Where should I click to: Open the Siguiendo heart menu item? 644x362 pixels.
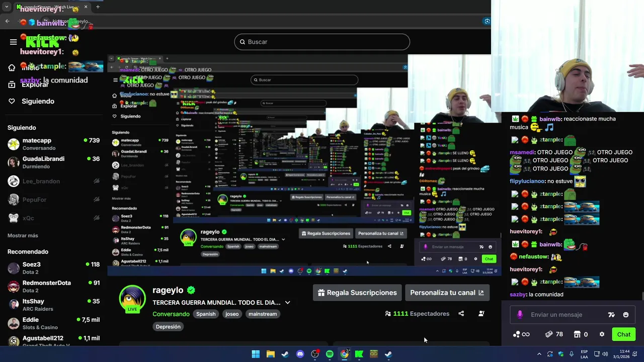pyautogui.click(x=31, y=101)
